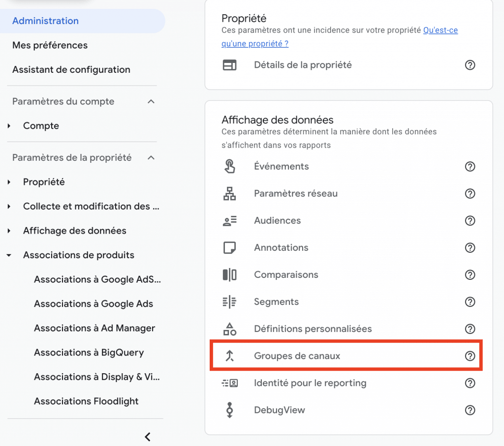Viewport: 504px width, 446px height.
Task: Open help for Groupes de canaux
Action: 470,356
